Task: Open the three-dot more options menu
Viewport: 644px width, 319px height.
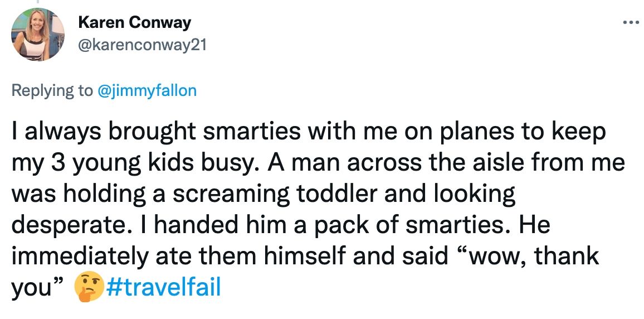Action: (x=631, y=23)
